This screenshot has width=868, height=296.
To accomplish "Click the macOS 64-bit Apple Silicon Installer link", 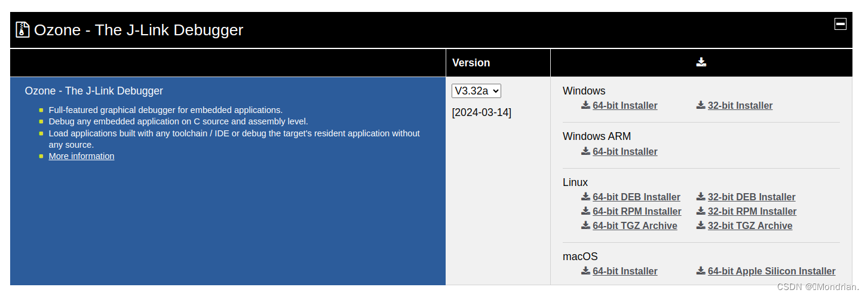I will pyautogui.click(x=772, y=271).
